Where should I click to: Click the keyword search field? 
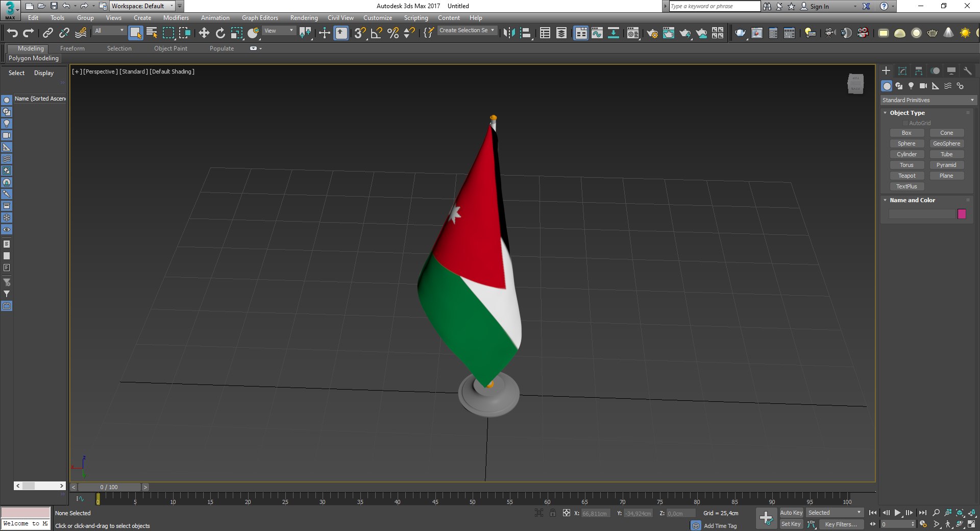coord(715,6)
